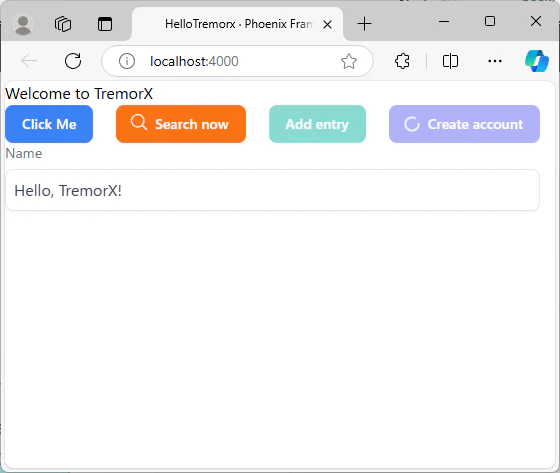Open the Extensions puzzle icon
This screenshot has width=560, height=473.
(x=402, y=61)
